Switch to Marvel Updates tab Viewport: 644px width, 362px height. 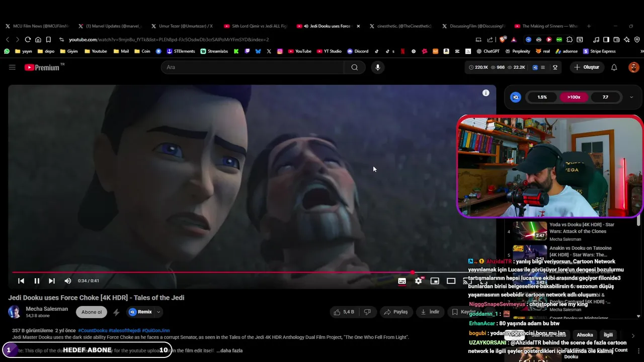[111, 26]
